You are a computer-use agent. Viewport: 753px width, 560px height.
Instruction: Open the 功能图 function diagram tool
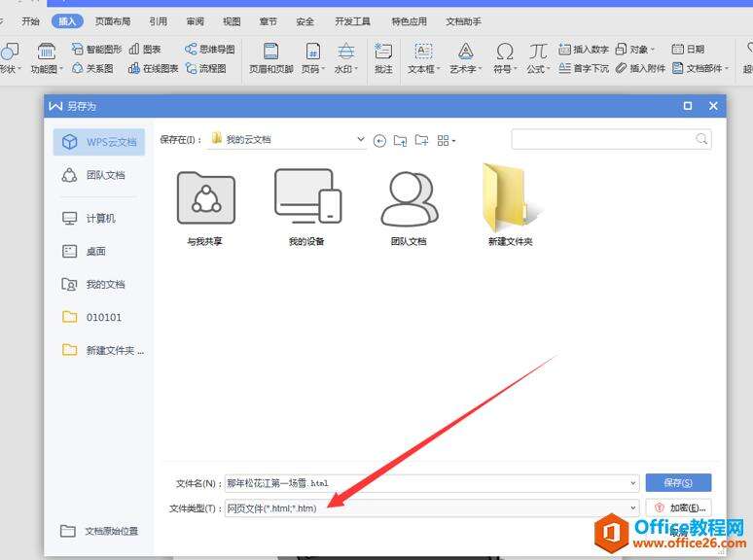click(x=47, y=57)
